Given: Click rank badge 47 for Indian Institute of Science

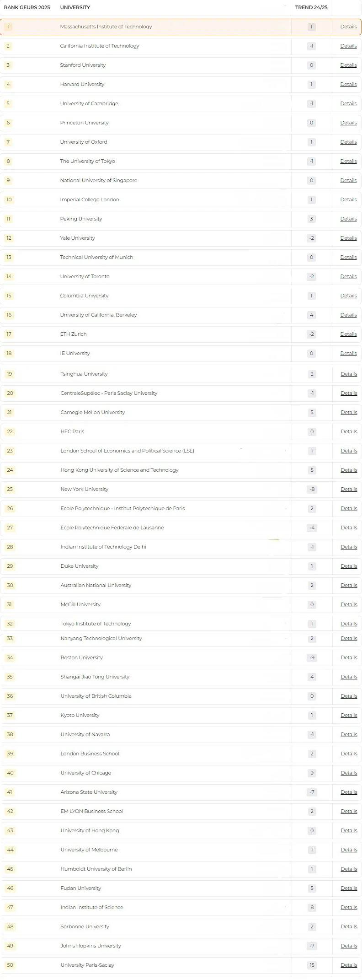Looking at the screenshot, I should pyautogui.click(x=10, y=907).
